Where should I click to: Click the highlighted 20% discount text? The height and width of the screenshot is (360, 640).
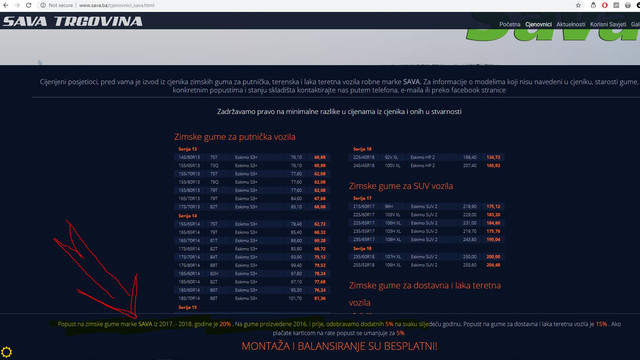pyautogui.click(x=225, y=324)
